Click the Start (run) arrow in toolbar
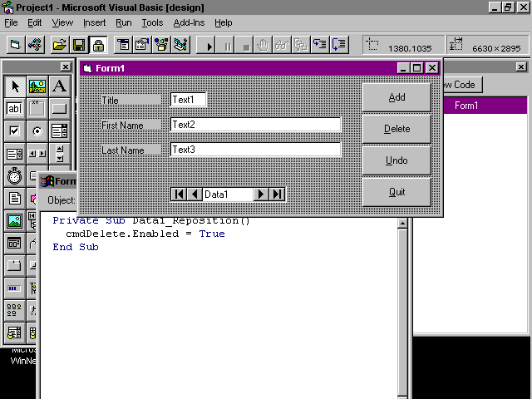 209,45
